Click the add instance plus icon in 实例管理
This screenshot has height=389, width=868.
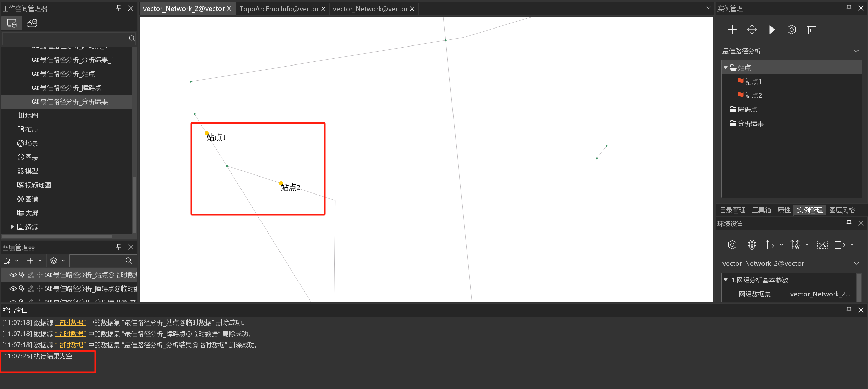click(x=732, y=30)
